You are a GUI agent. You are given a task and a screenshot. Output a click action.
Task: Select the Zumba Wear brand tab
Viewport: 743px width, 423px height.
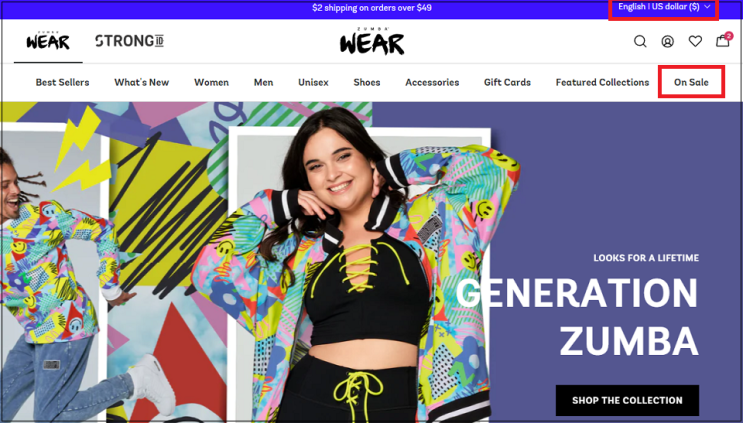(48, 41)
